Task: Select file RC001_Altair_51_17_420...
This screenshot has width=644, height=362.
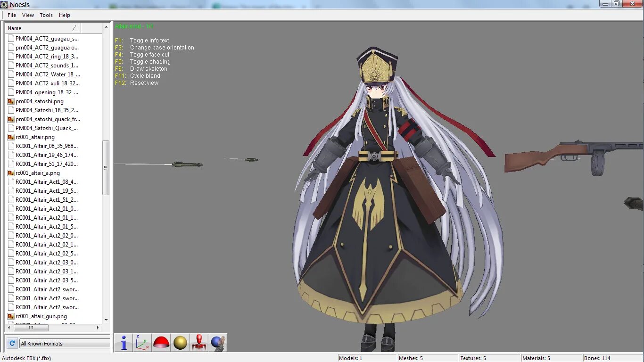Action: click(x=47, y=164)
